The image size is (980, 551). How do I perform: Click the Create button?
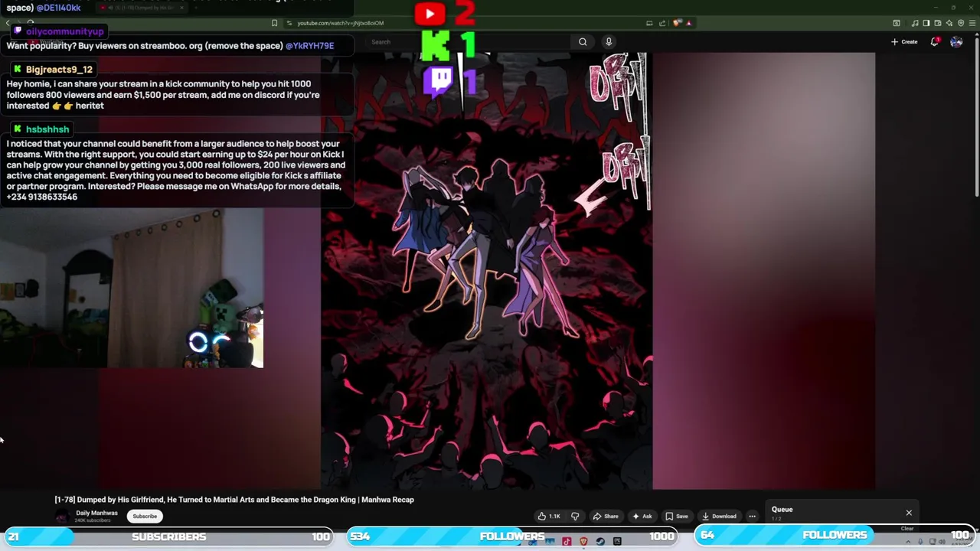[904, 42]
